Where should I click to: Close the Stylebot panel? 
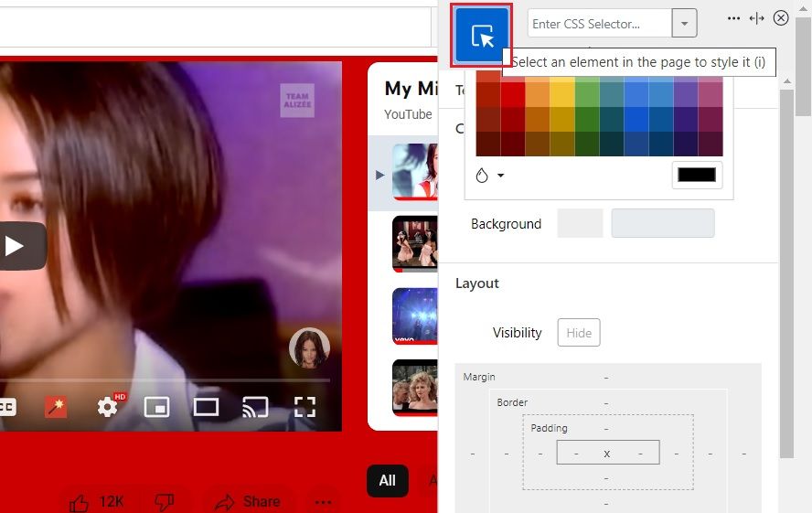point(780,18)
